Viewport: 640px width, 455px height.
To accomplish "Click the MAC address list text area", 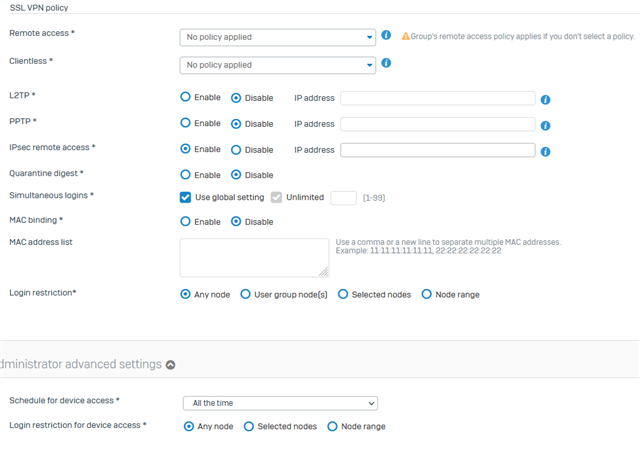I will coord(254,257).
